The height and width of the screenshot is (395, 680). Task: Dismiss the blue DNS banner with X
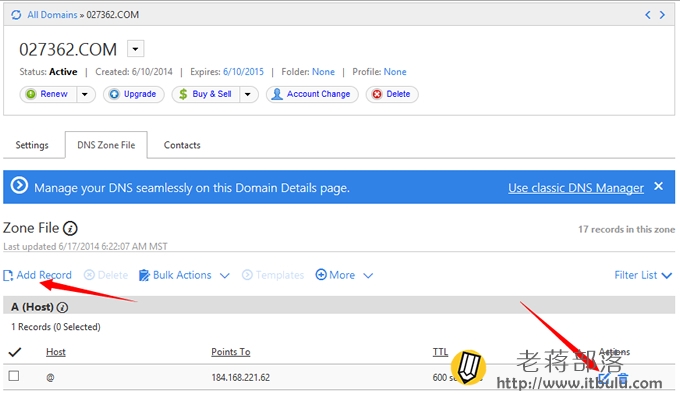pos(658,186)
